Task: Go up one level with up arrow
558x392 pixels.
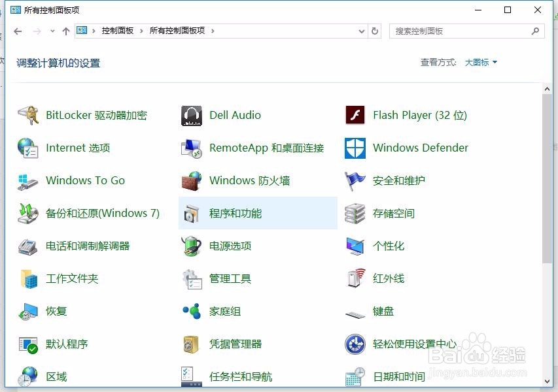Action: pos(66,31)
